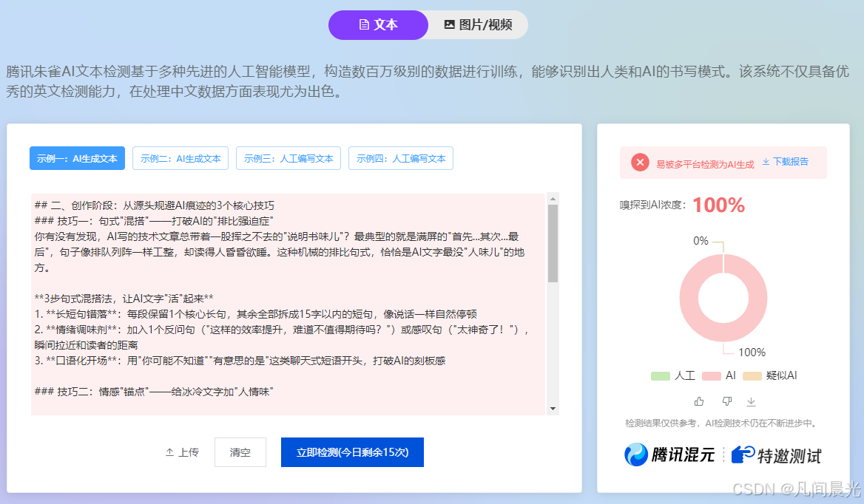Select 示例四：人工编写文本
The image size is (864, 504).
(401, 158)
